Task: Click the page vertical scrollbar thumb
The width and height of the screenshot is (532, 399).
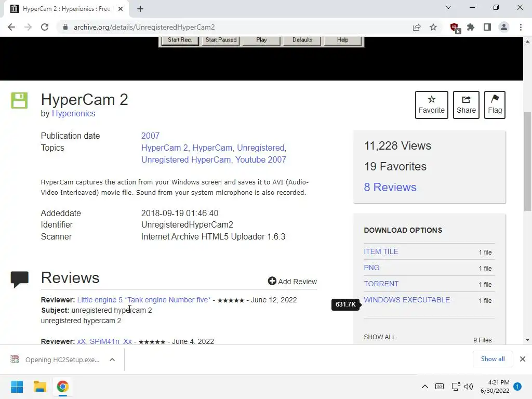Action: pyautogui.click(x=528, y=162)
